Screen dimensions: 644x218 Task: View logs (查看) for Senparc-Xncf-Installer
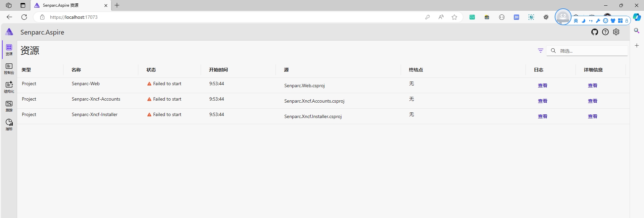click(543, 116)
